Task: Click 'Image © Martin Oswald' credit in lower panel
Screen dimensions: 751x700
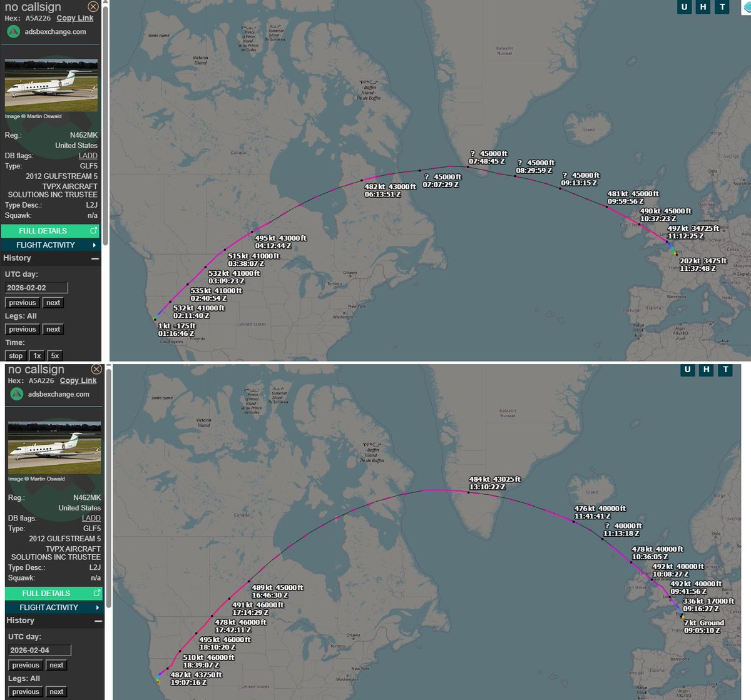Action: tap(36, 479)
